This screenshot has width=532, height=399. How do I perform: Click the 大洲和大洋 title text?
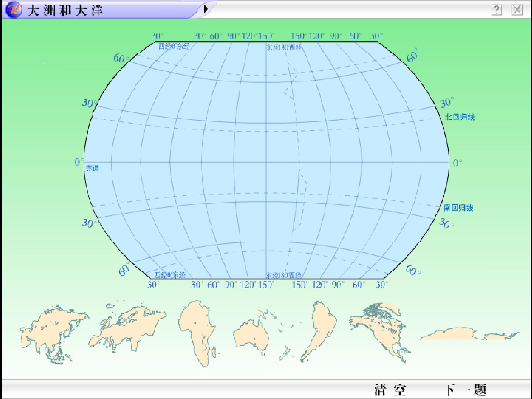[65, 11]
